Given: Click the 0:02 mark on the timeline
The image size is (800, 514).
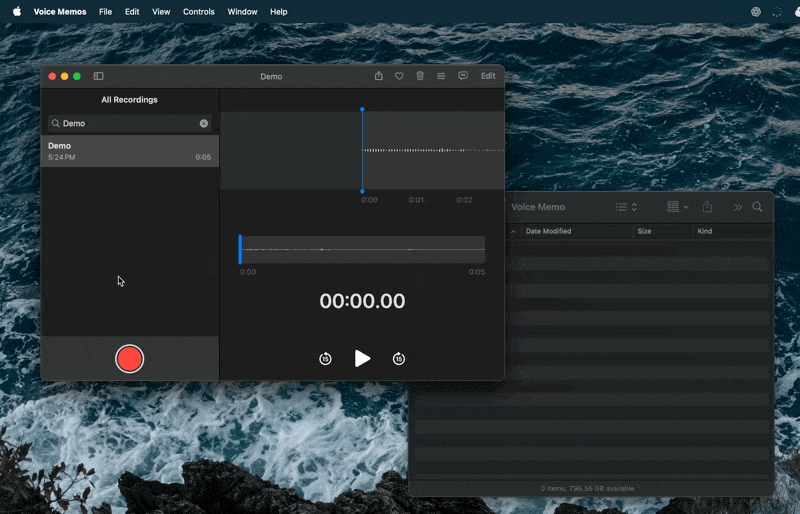Looking at the screenshot, I should 464,200.
